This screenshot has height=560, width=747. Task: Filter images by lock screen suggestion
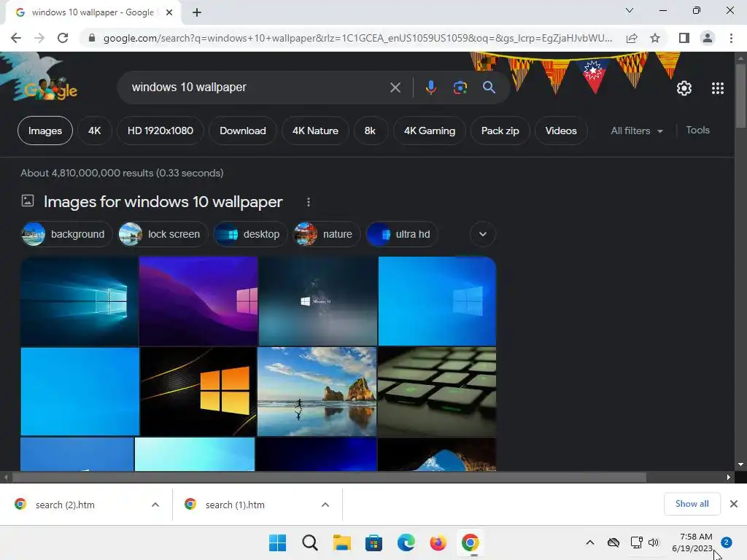click(163, 234)
